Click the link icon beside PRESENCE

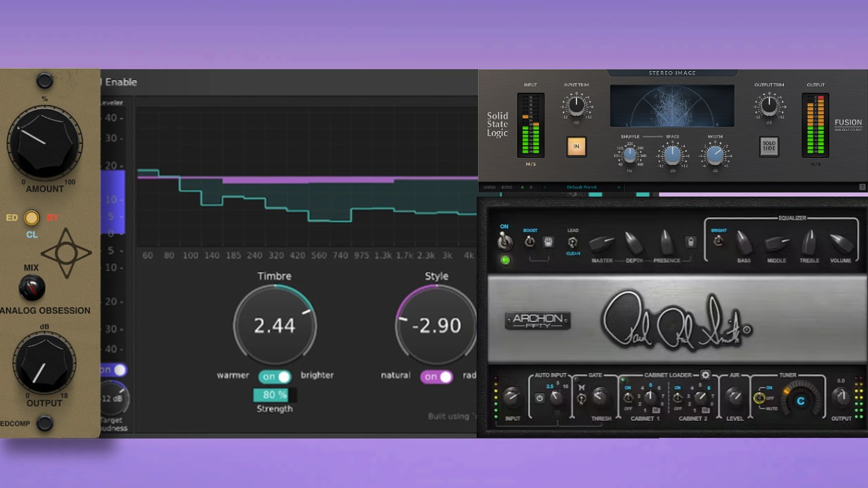pos(690,241)
